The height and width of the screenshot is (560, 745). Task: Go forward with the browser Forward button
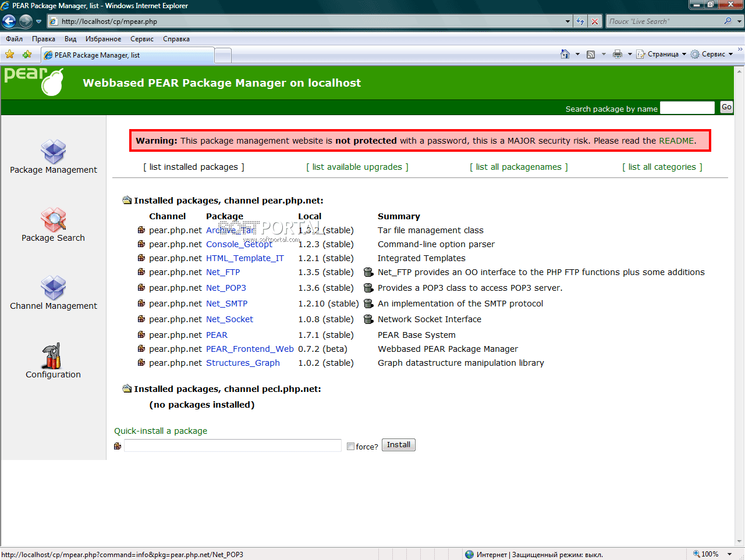(x=26, y=22)
